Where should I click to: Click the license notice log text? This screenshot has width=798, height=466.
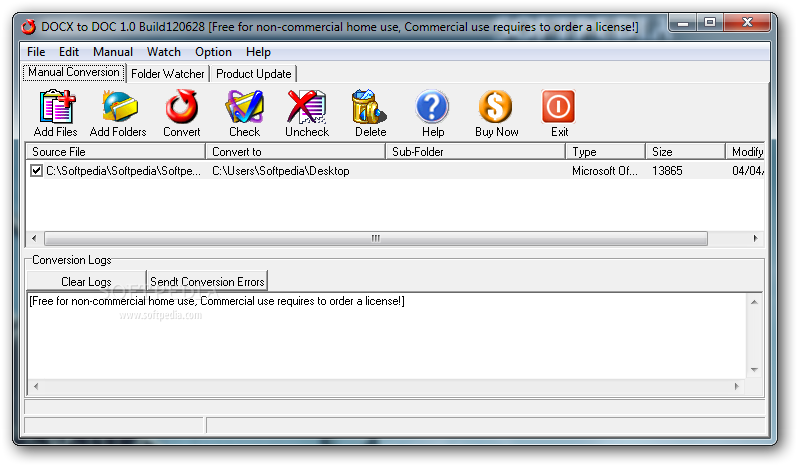(x=217, y=301)
